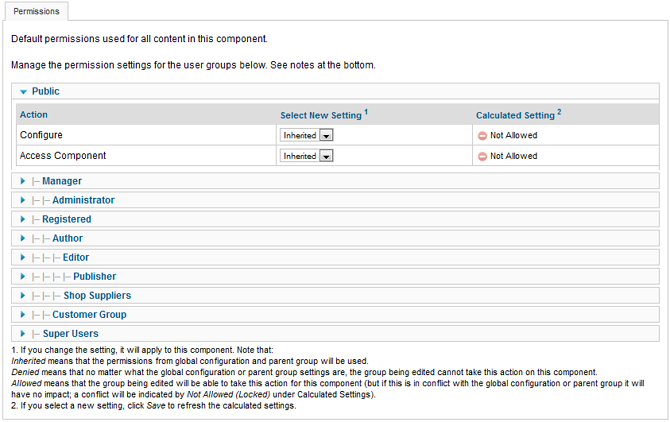This screenshot has width=670, height=422.
Task: Open the Publisher group link
Action: tap(94, 276)
